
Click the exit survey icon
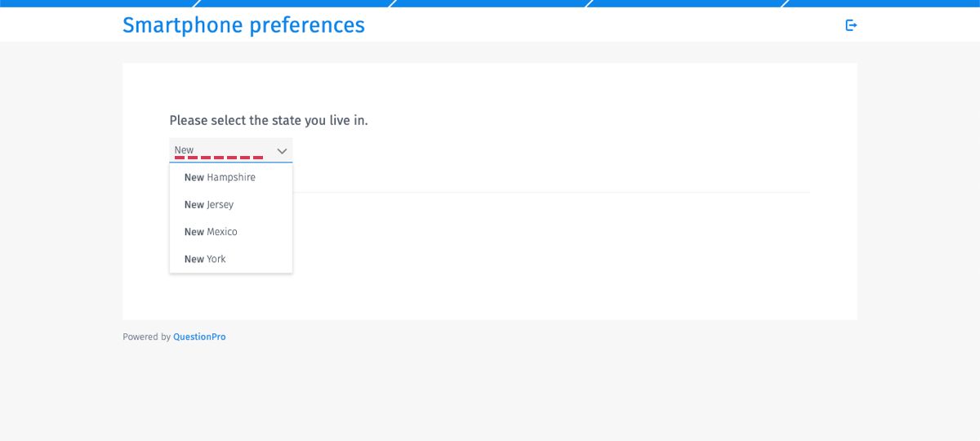coord(851,25)
